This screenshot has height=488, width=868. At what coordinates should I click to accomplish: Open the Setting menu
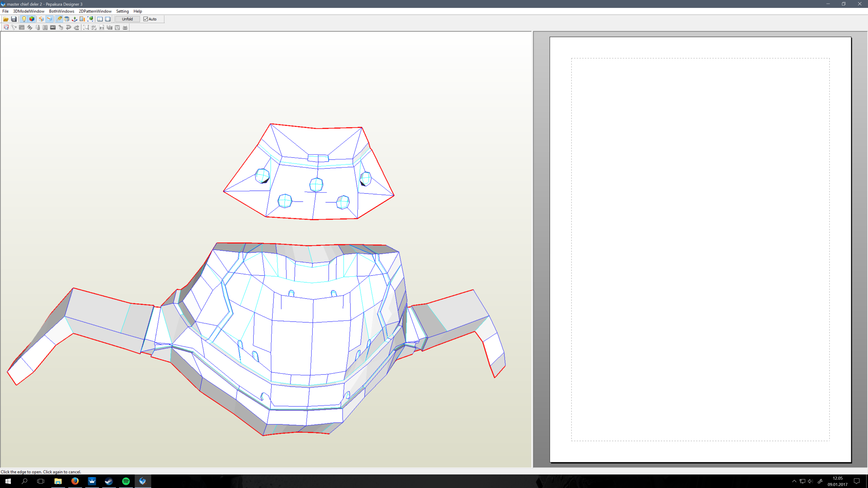(x=122, y=11)
